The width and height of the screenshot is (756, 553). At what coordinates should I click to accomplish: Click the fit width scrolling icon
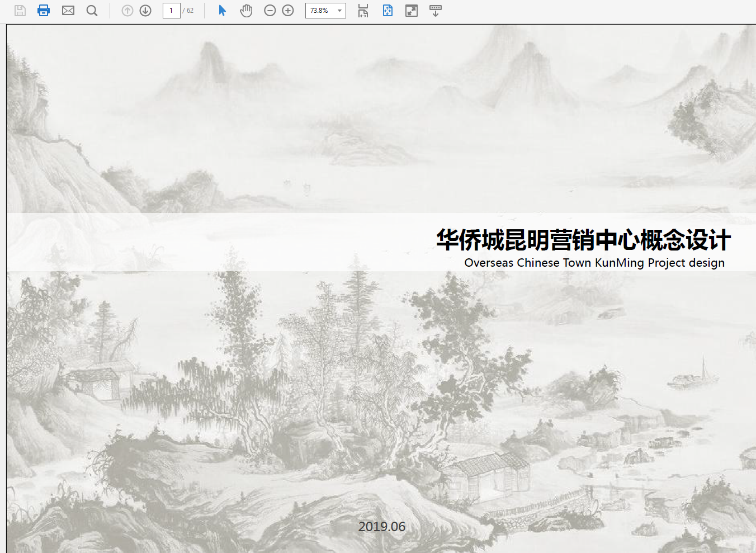(x=363, y=11)
